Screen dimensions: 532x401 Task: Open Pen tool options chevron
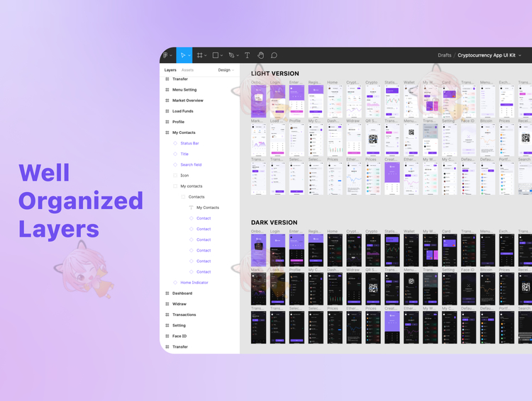[238, 55]
